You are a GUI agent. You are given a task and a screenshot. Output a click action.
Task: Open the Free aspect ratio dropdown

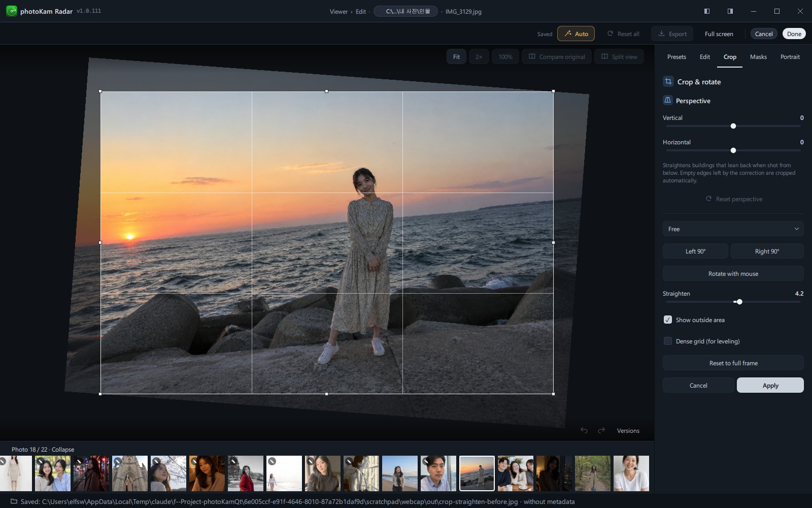[x=733, y=229]
